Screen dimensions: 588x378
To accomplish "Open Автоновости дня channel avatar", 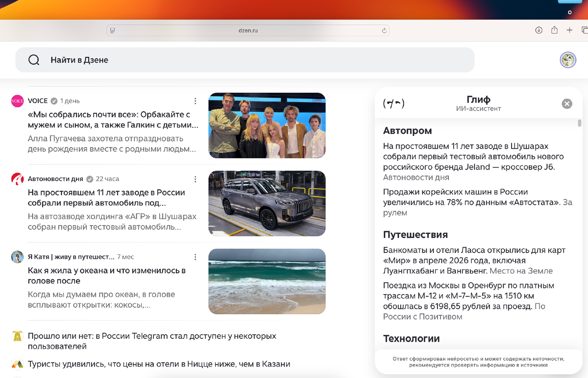I will pos(18,179).
